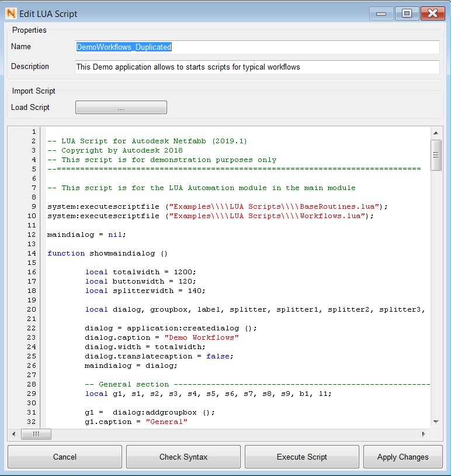Click the Description input field
Viewport: 451px width, 476px height.
(x=257, y=67)
